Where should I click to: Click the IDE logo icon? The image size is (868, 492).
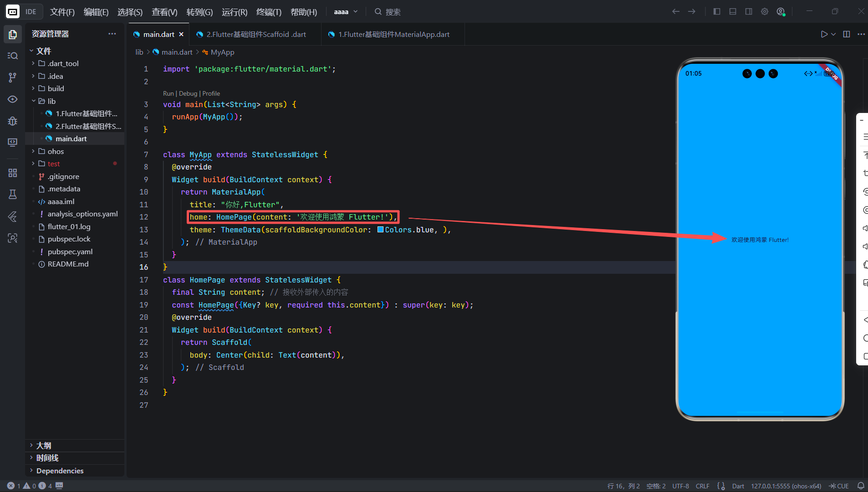(x=13, y=12)
